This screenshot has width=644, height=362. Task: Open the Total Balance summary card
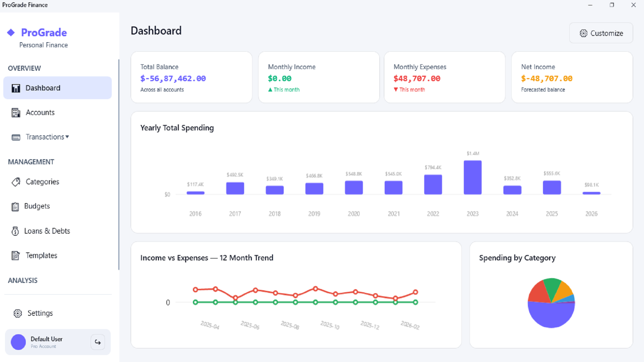point(191,77)
